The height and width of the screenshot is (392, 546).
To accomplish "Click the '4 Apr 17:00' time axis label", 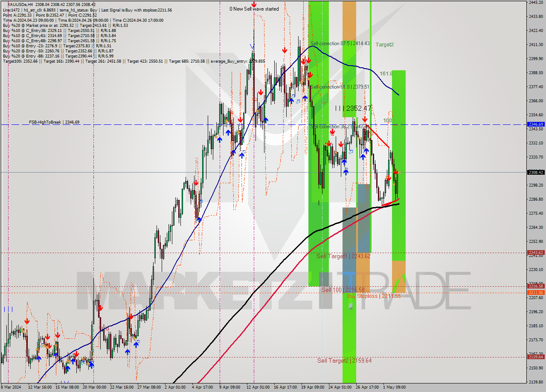I will (202, 388).
